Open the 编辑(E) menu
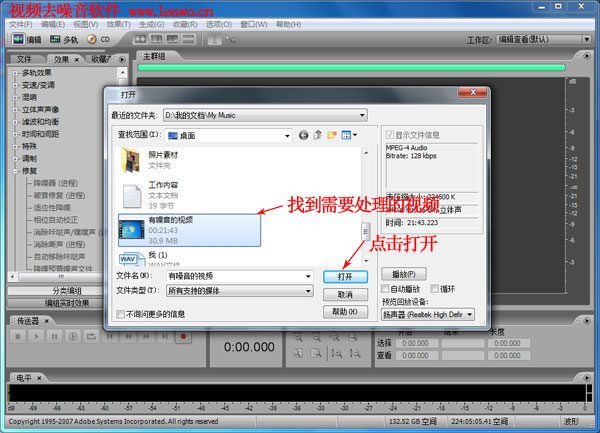Image resolution: width=600 pixels, height=433 pixels. click(x=53, y=24)
